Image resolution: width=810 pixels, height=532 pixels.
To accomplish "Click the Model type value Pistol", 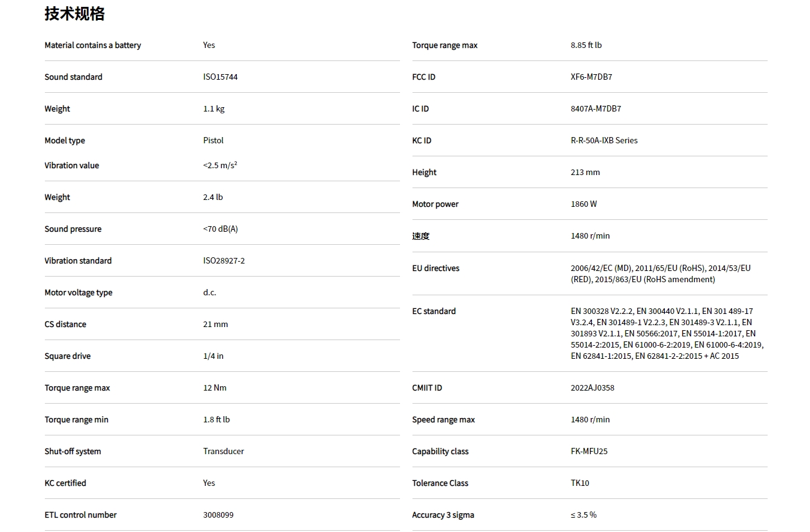I will click(x=213, y=141).
